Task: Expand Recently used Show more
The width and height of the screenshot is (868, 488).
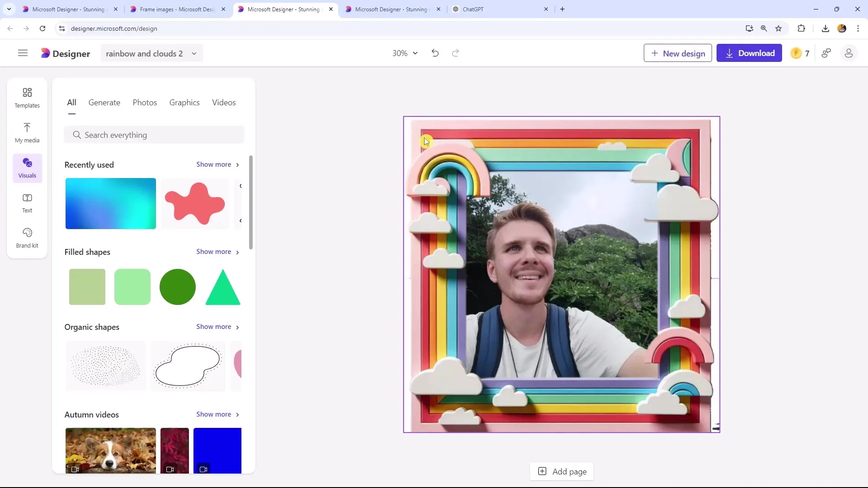Action: 217,164
